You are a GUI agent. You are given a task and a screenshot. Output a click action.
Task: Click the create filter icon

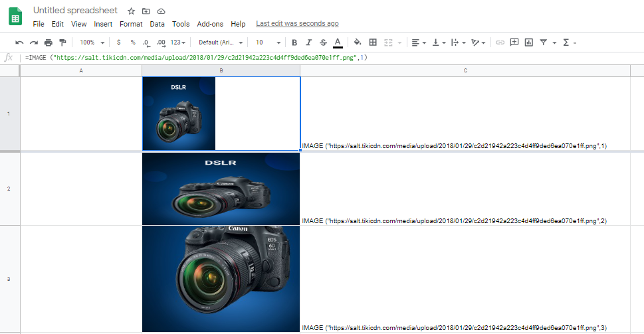[544, 42]
